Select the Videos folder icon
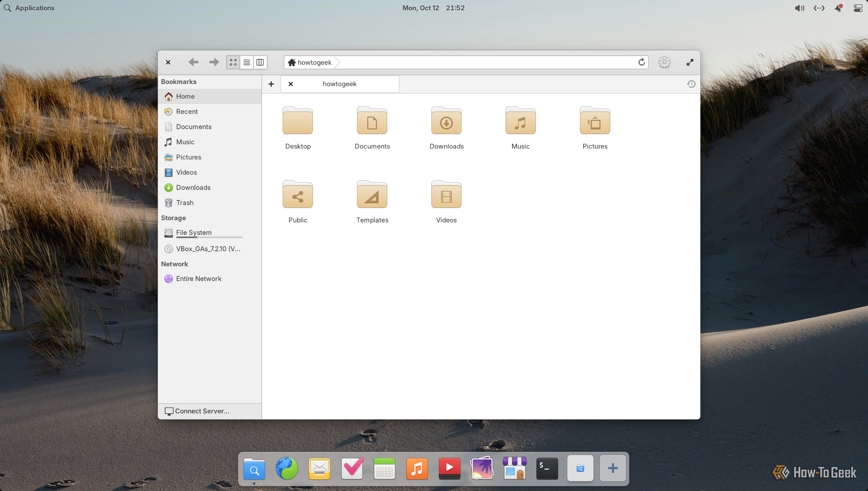Viewport: 868px width, 491px height. coord(446,195)
